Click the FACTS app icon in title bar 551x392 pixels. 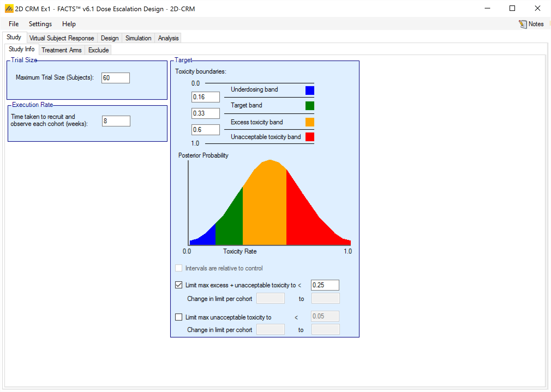(9, 9)
